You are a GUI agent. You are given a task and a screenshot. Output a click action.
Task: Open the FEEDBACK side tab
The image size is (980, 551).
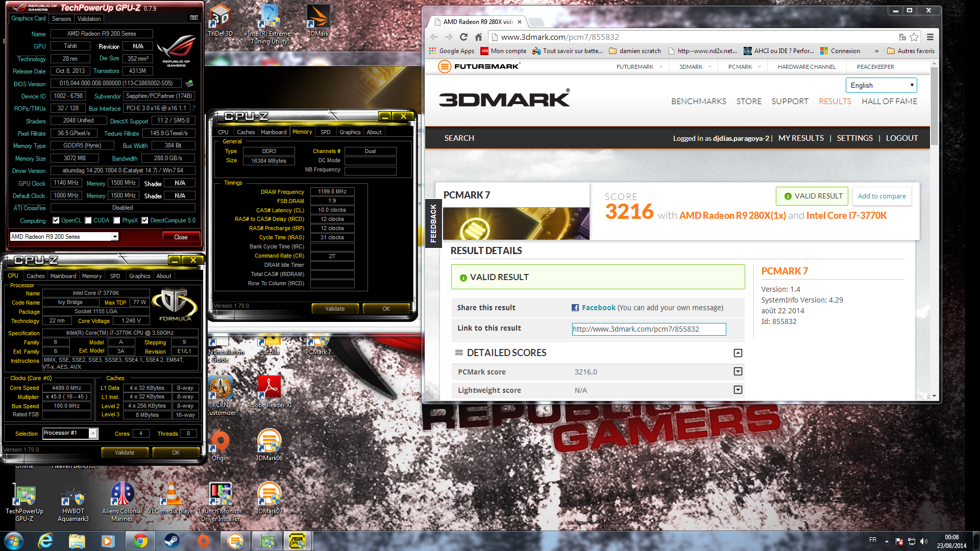[x=433, y=223]
